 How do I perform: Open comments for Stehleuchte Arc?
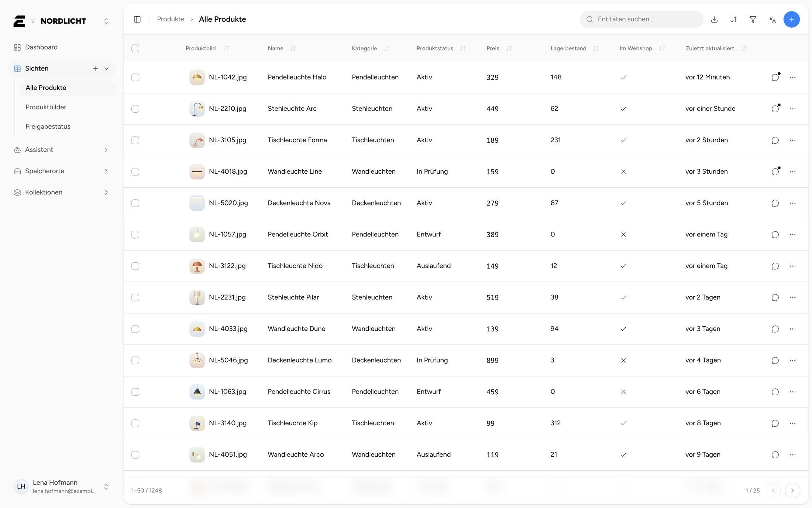775,108
